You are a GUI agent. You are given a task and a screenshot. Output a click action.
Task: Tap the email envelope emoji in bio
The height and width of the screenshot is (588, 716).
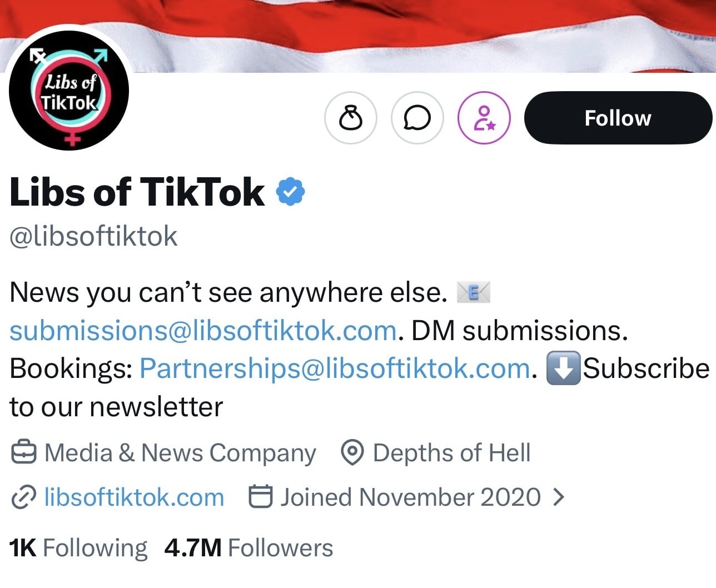click(x=473, y=292)
